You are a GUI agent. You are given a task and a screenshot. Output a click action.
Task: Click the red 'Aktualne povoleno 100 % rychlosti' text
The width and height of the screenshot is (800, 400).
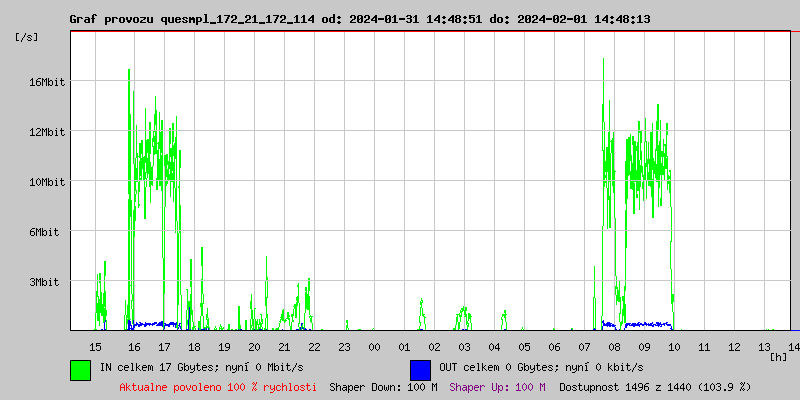[218, 386]
